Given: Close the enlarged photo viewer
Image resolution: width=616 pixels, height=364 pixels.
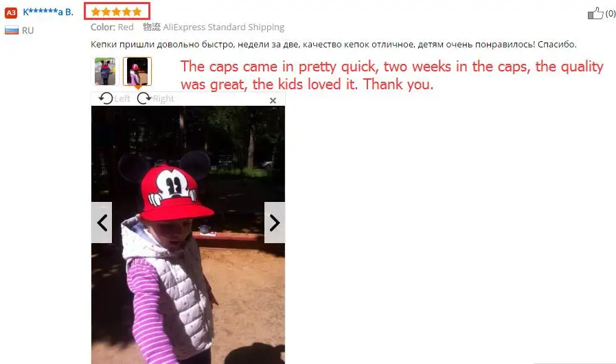Looking at the screenshot, I should 273,101.
